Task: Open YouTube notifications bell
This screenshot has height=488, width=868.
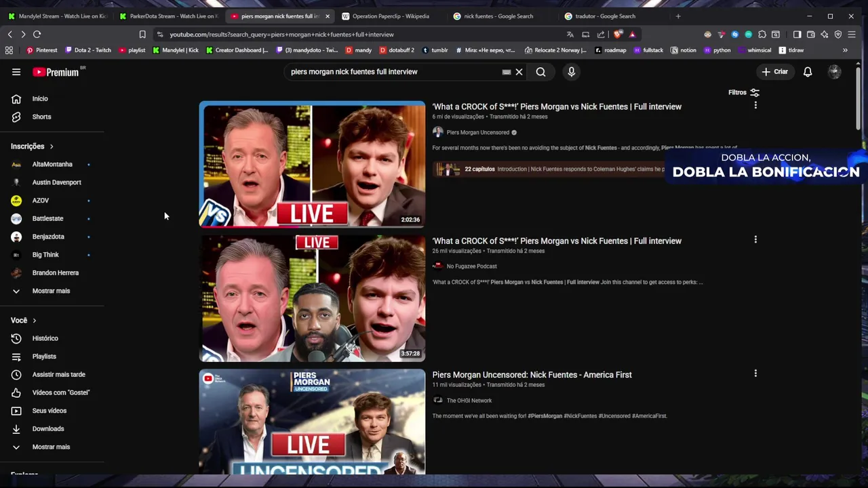Action: (x=808, y=72)
